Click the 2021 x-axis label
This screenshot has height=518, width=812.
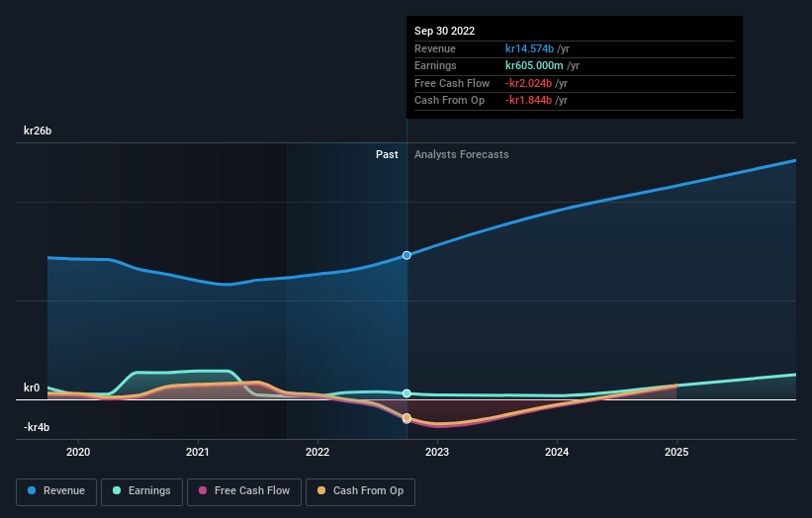(x=198, y=453)
